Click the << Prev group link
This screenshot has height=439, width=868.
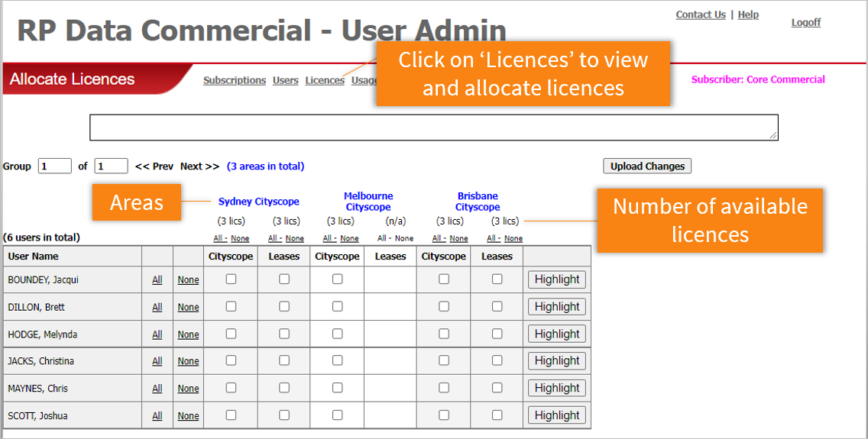pos(154,166)
